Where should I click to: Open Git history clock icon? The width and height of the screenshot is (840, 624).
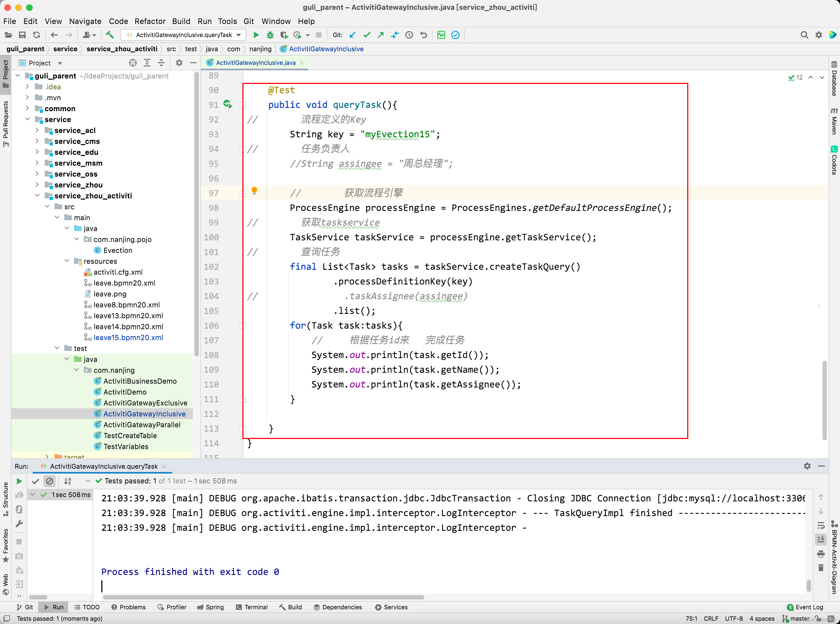[409, 35]
